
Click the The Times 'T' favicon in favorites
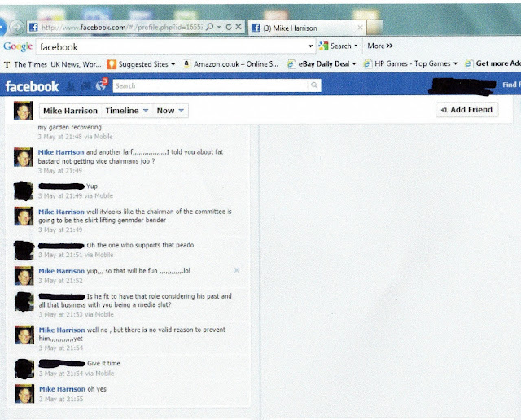click(x=7, y=65)
